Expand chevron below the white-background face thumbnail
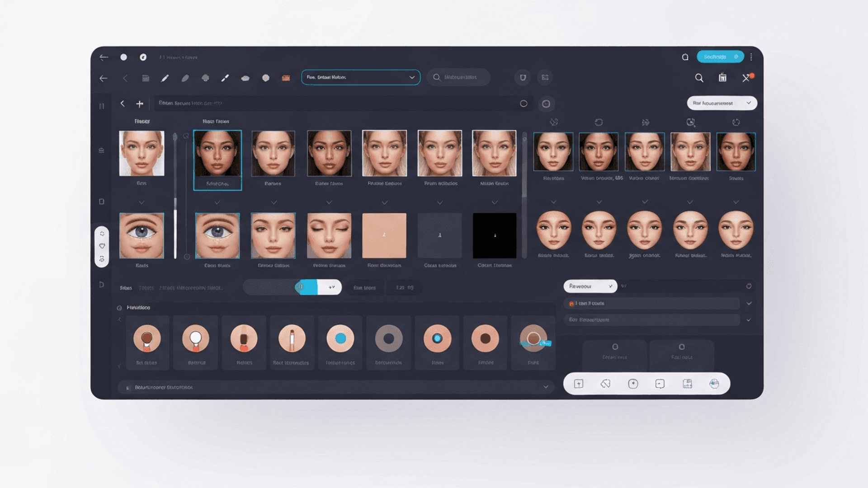 coord(142,202)
